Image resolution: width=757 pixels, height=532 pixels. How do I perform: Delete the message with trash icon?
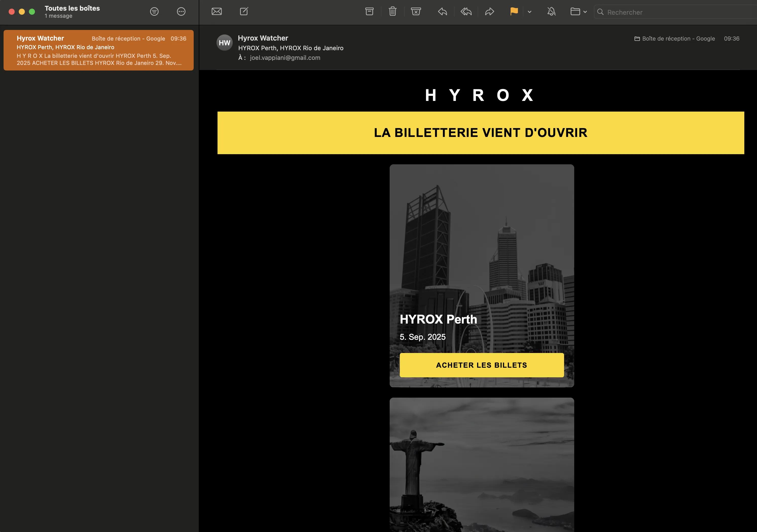[393, 12]
